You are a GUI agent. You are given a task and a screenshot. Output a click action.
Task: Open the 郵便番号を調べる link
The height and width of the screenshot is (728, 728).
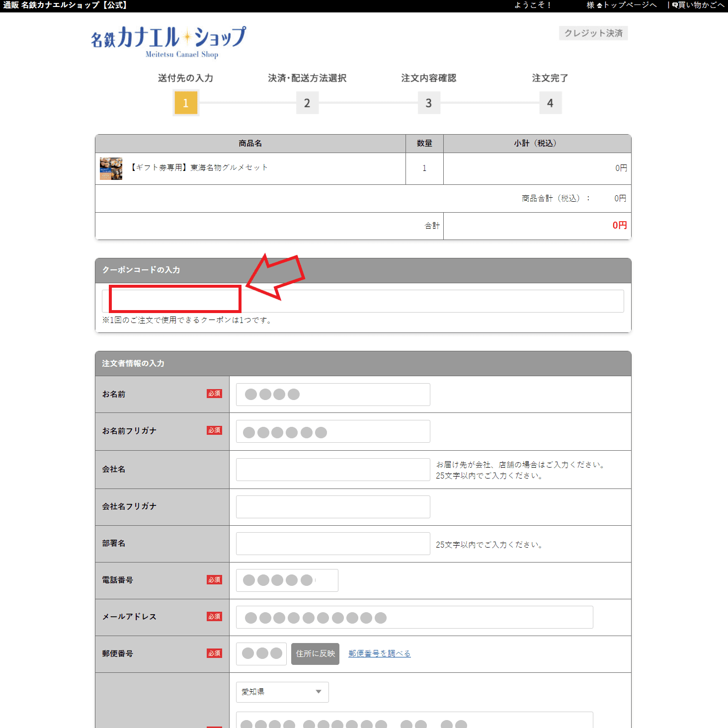tap(379, 653)
